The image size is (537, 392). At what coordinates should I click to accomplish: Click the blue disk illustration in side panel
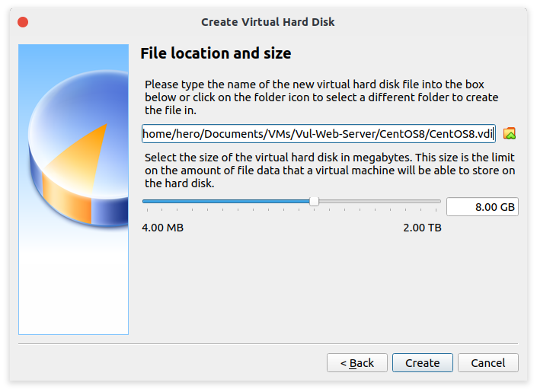78,147
